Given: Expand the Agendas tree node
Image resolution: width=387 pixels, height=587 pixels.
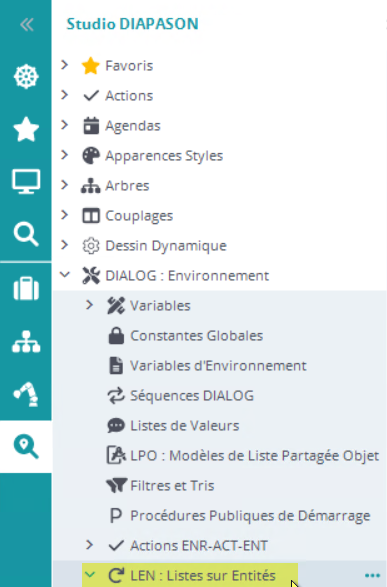Looking at the screenshot, I should pos(65,125).
